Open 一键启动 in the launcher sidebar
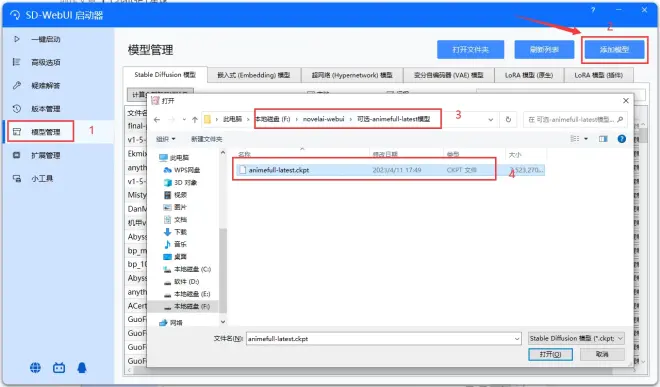Viewport: 660px width, 387px height. (45, 39)
